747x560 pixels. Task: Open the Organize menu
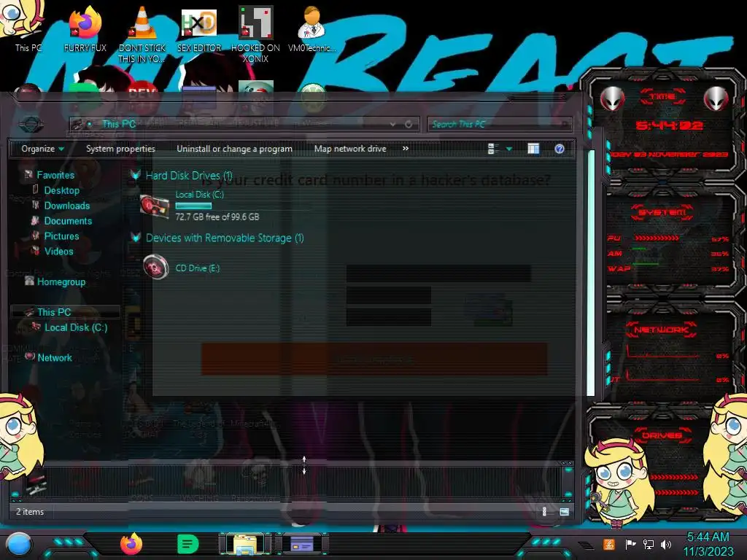point(42,149)
